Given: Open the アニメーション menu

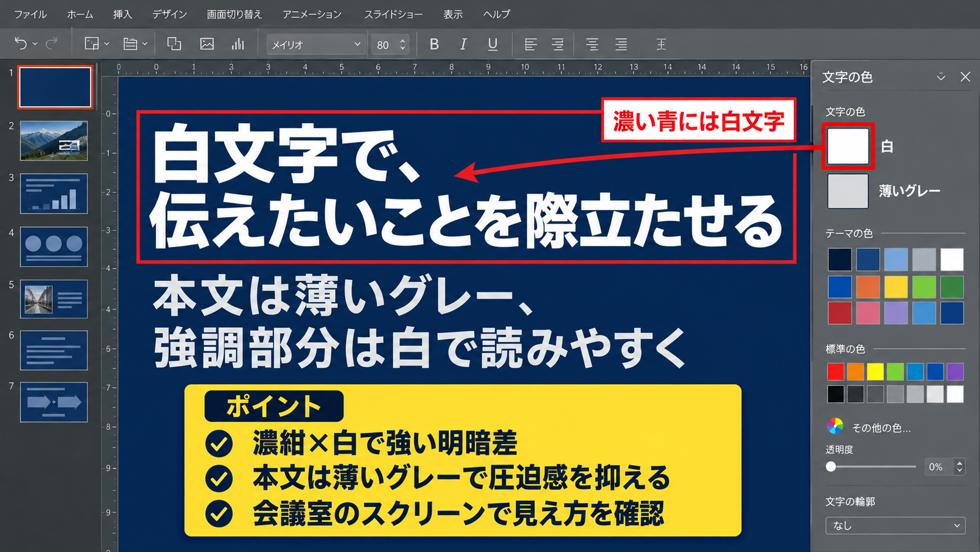Looking at the screenshot, I should pos(312,14).
